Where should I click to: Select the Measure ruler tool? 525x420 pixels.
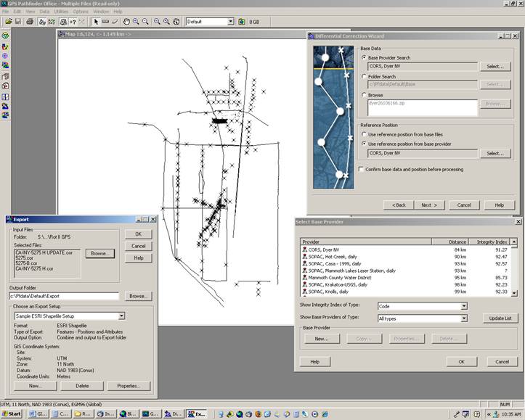[105, 22]
